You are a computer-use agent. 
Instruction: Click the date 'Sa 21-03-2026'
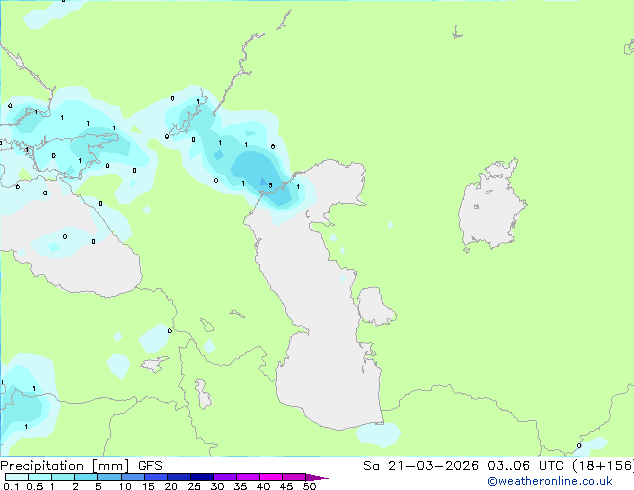click(421, 466)
